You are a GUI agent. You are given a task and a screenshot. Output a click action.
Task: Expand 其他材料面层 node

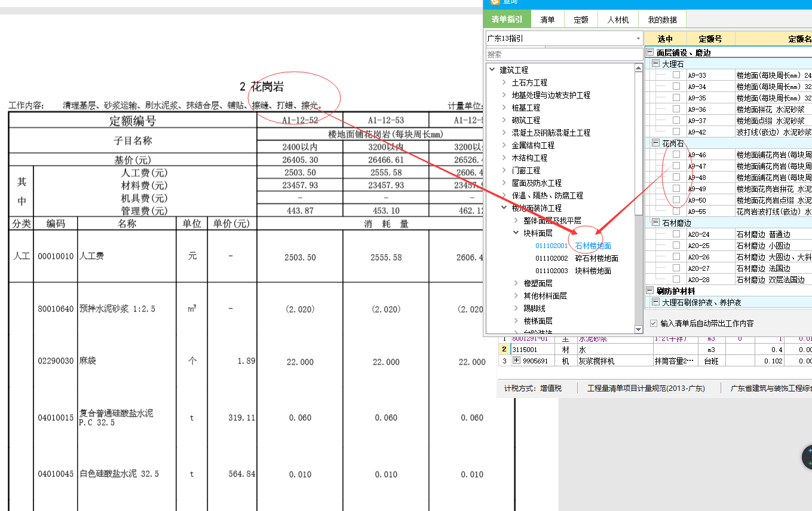[516, 296]
